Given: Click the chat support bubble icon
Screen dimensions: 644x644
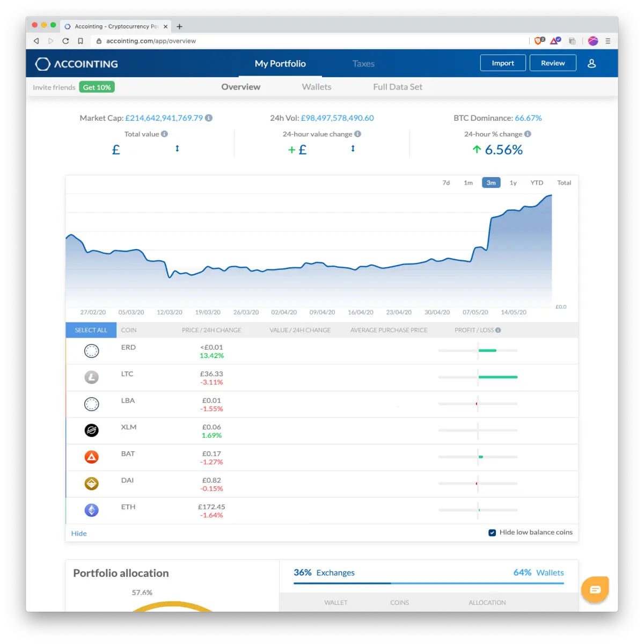Looking at the screenshot, I should (x=595, y=589).
